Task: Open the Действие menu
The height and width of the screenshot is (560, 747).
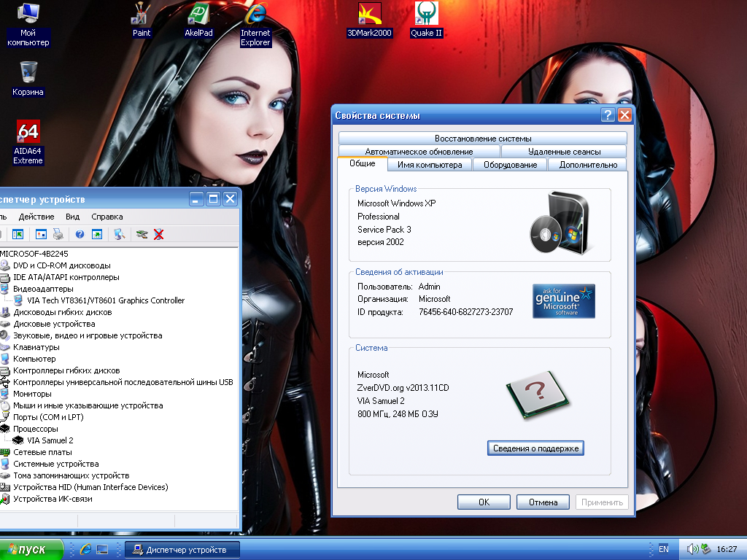Action: 36,217
